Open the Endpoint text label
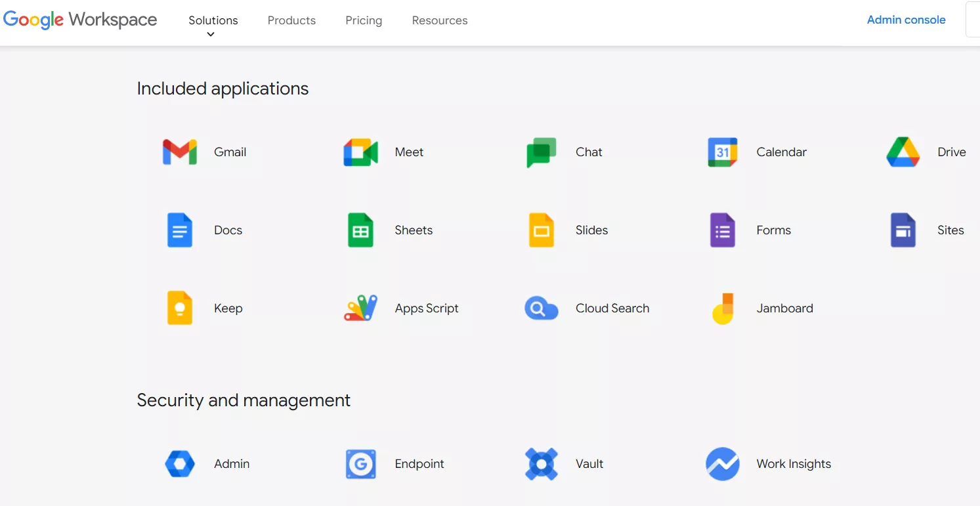 point(419,464)
